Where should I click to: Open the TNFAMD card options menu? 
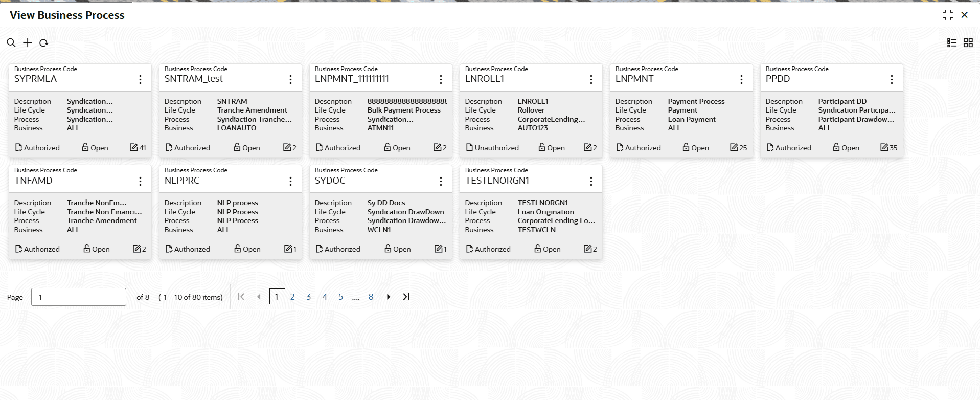(x=140, y=181)
